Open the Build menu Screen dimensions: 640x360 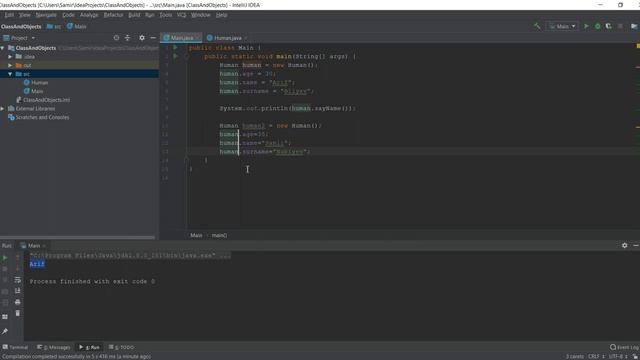134,15
